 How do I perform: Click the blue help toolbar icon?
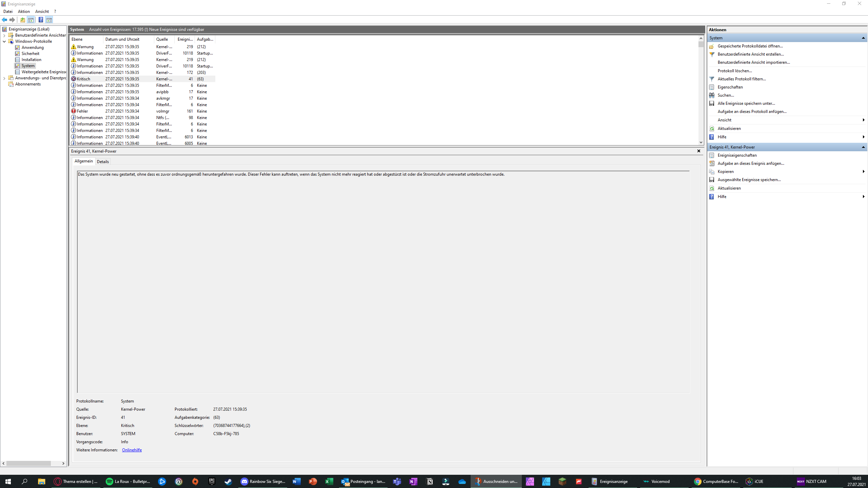[41, 20]
